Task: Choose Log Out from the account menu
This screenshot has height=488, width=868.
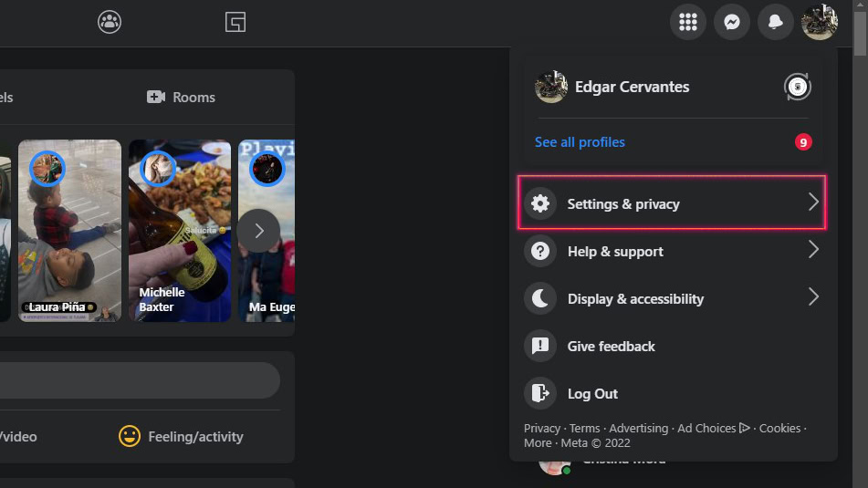Action: pyautogui.click(x=592, y=394)
